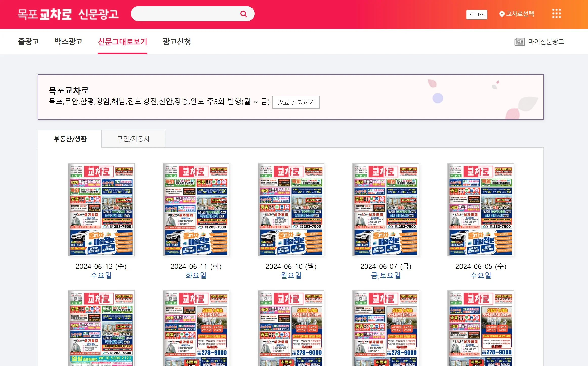588x366 pixels.
Task: Open the 수요일 link under 2024-06-12
Action: 101,276
